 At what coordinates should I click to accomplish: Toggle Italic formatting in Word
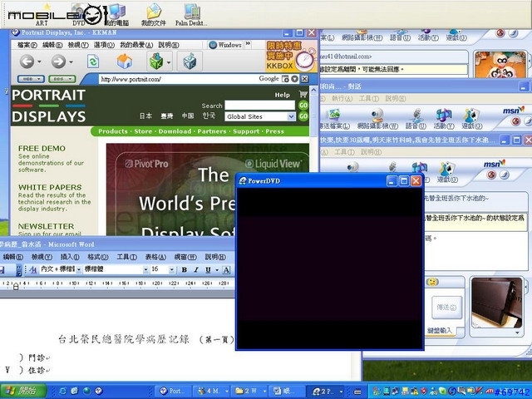point(196,269)
